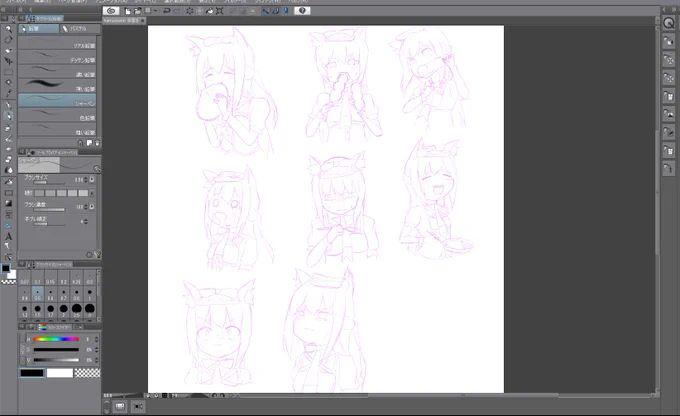
Task: Collapse right dock with double-arrow
Action: tap(674, 9)
